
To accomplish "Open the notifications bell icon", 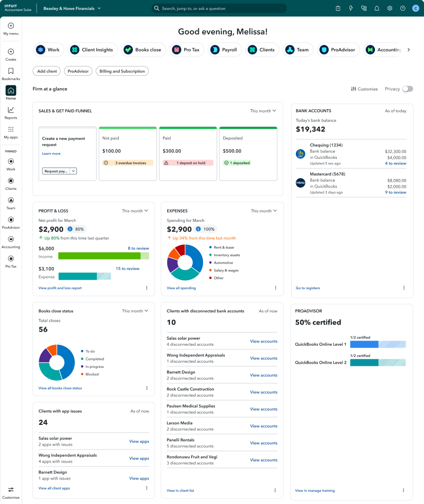I will tap(377, 8).
